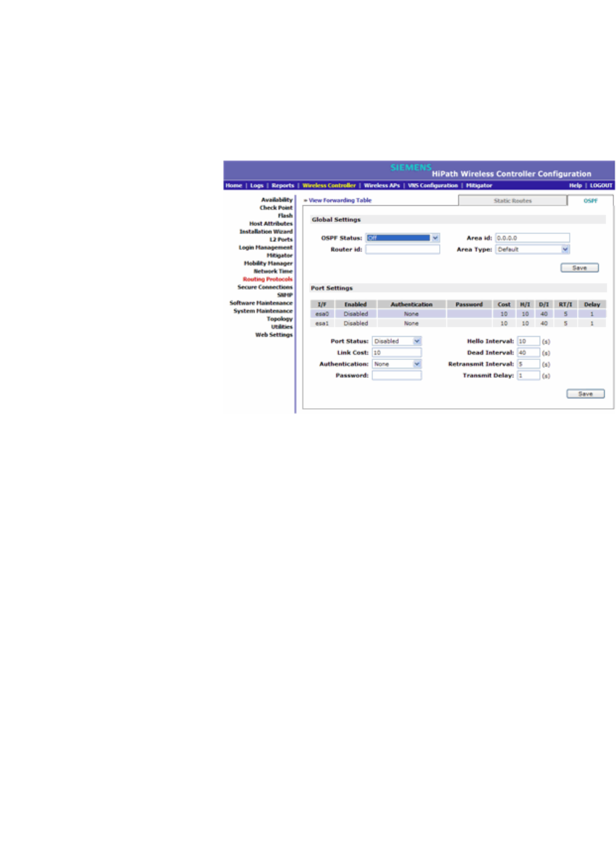Open Login Management in the sidebar
The image size is (616, 868).
[265, 247]
